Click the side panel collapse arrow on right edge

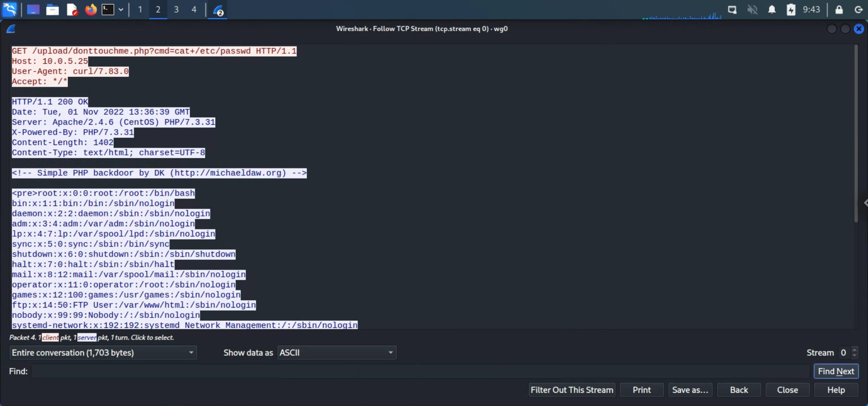click(x=865, y=203)
